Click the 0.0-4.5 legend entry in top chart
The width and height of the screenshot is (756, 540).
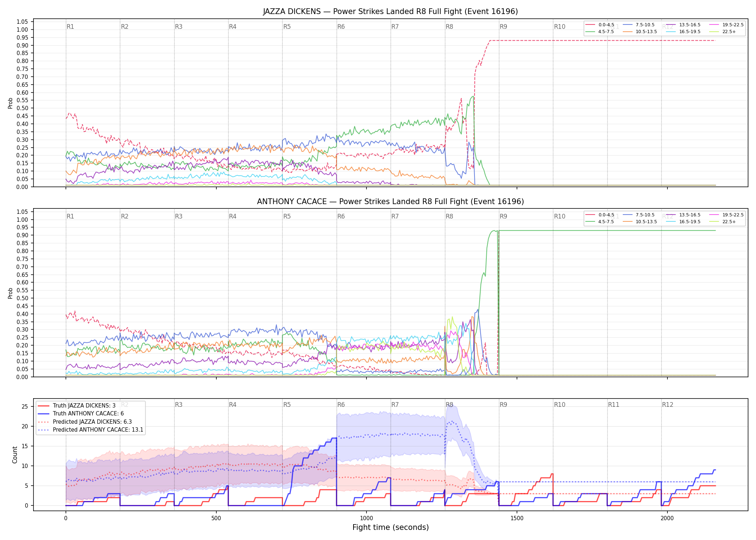click(x=600, y=25)
